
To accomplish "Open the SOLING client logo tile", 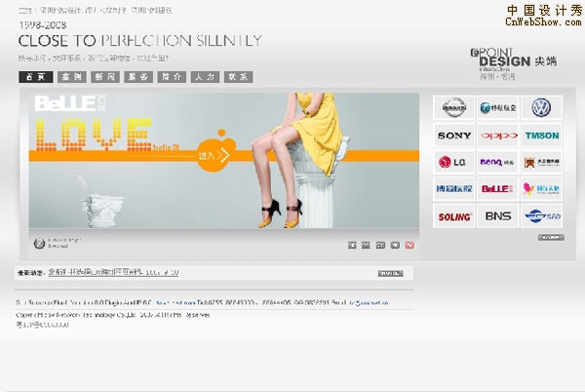I will tap(454, 216).
